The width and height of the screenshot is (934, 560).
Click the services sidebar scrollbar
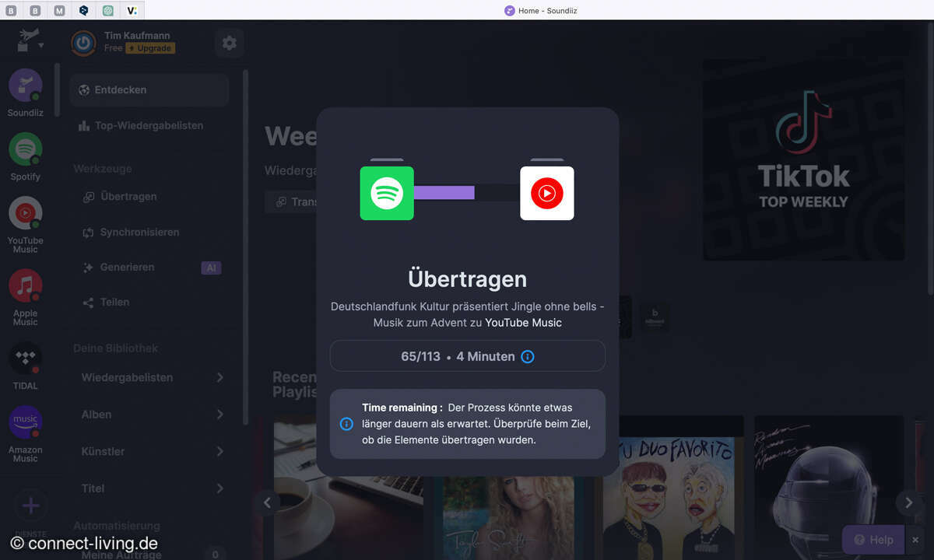tap(57, 89)
